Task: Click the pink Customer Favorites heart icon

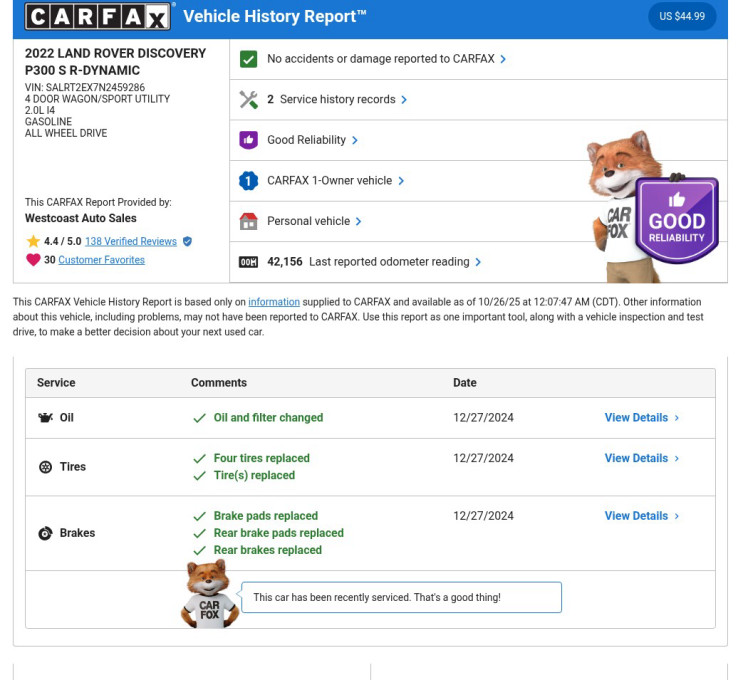Action: (x=33, y=260)
